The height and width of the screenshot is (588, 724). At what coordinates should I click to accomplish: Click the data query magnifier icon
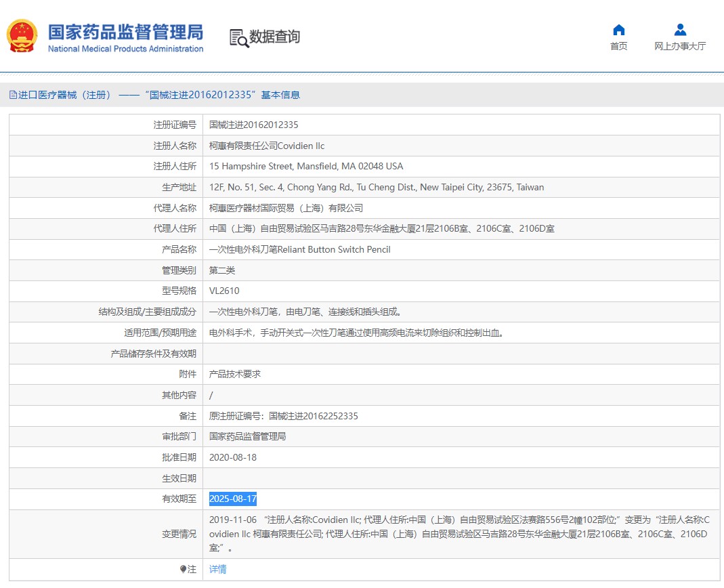click(239, 38)
